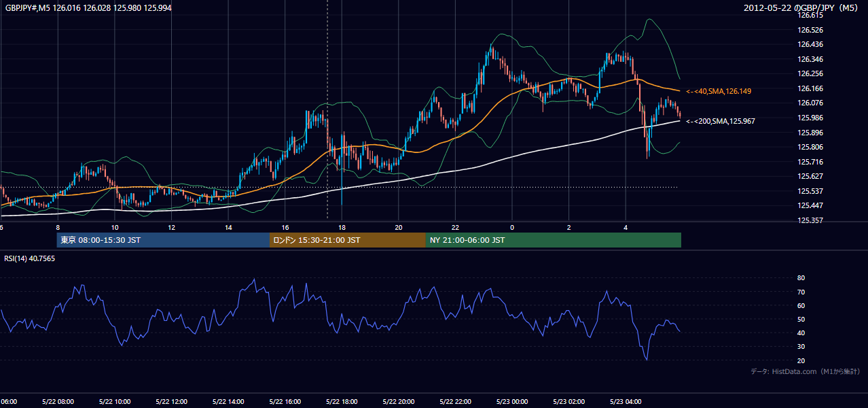Click the 2012-05-22 GBP/JPY (M5) title
Screen dimensions: 868x408
[801, 7]
